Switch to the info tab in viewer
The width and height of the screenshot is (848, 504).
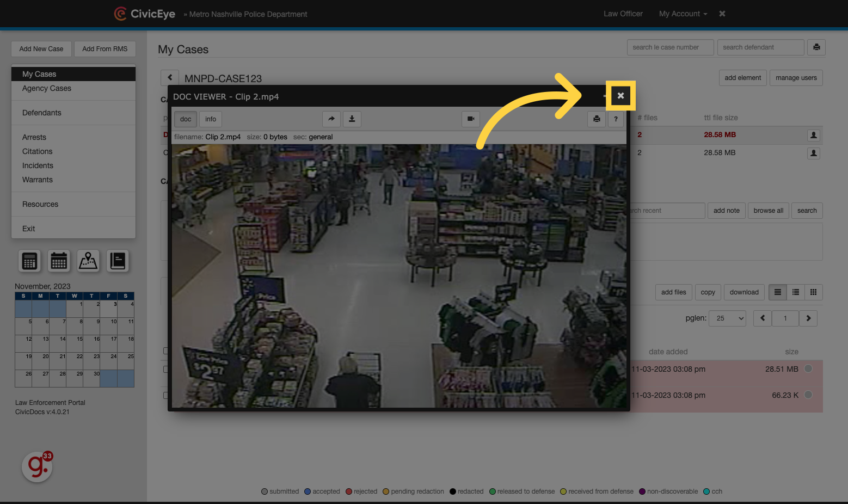(x=211, y=119)
